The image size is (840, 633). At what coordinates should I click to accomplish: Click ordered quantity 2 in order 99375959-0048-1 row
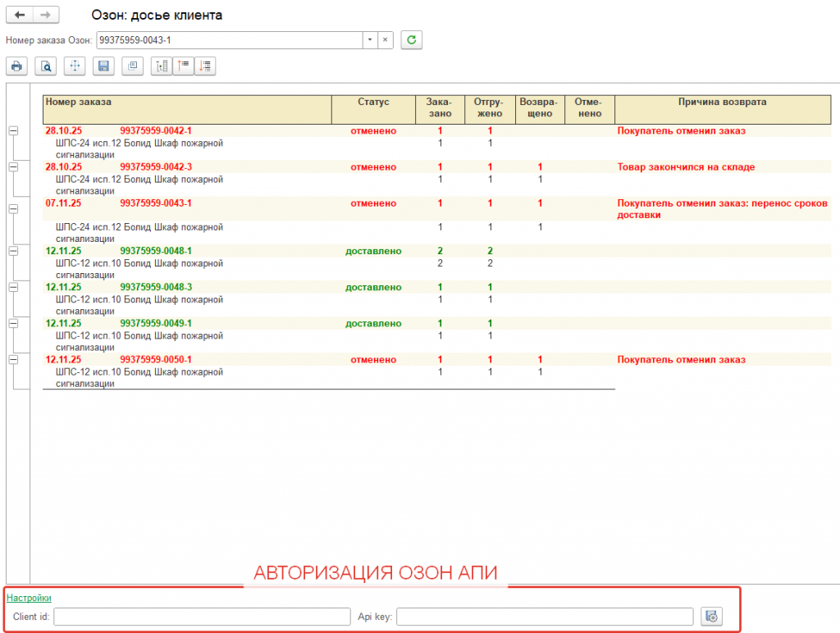tap(440, 251)
